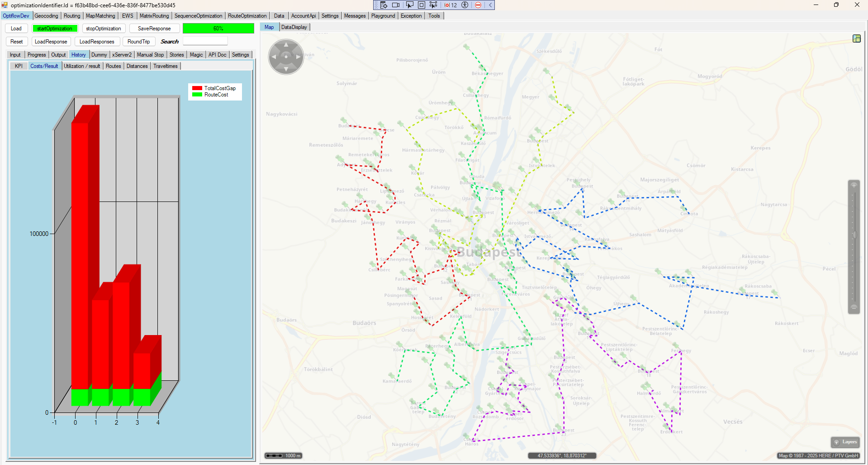Pan the map up with compass arrow
This screenshot has width=868, height=465.
tap(286, 44)
